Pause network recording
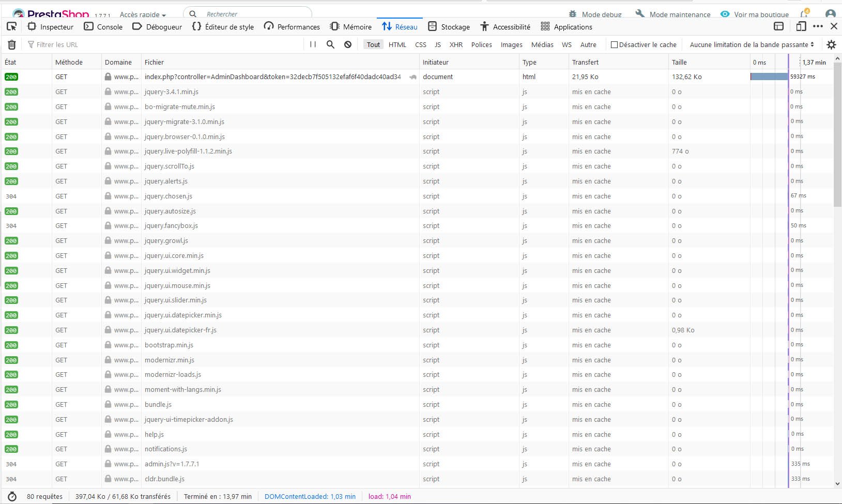This screenshot has height=504, width=842. [x=313, y=44]
